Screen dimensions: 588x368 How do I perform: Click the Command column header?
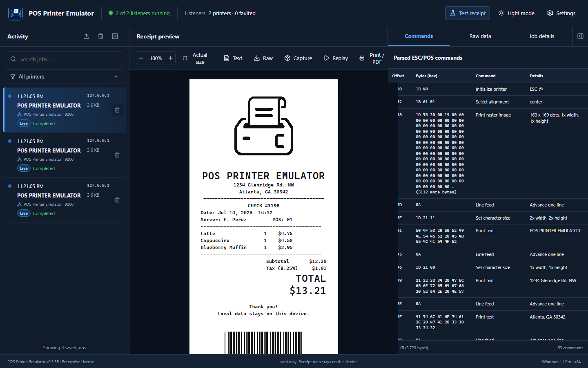click(486, 76)
